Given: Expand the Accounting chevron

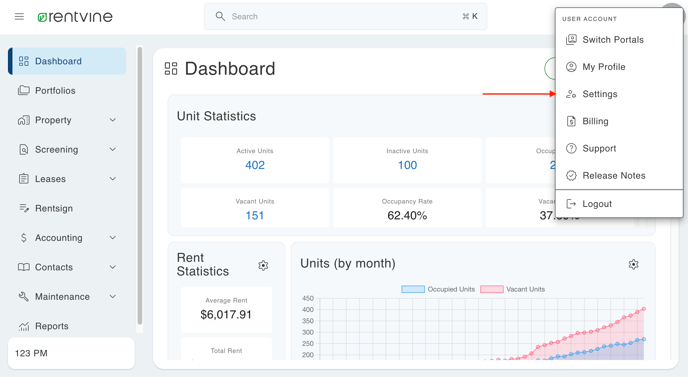Looking at the screenshot, I should [113, 237].
